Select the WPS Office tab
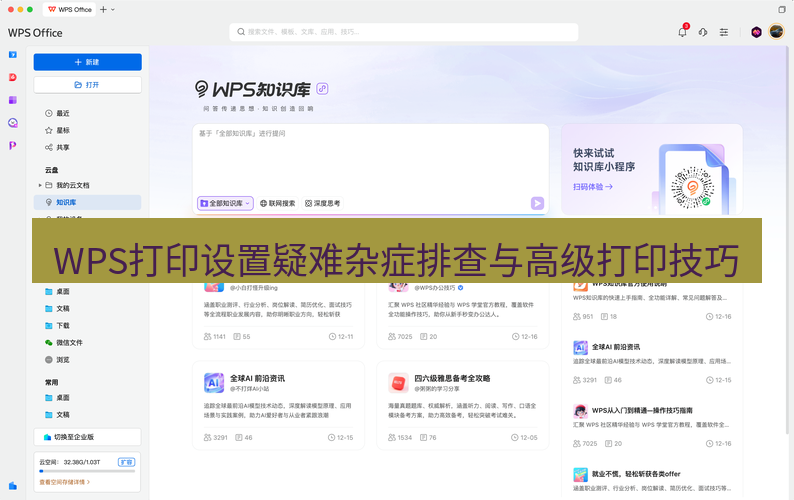794x500 pixels. pyautogui.click(x=70, y=9)
